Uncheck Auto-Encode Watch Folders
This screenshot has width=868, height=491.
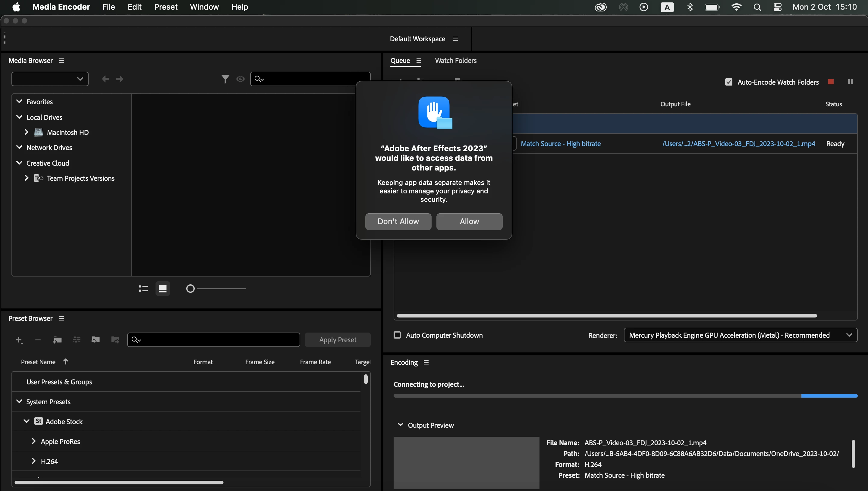(x=729, y=82)
